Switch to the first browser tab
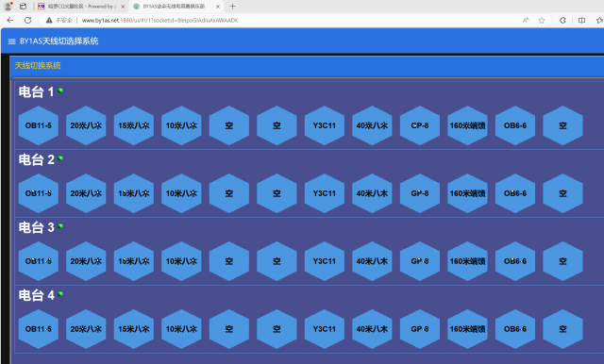The height and width of the screenshot is (364, 604). click(81, 7)
